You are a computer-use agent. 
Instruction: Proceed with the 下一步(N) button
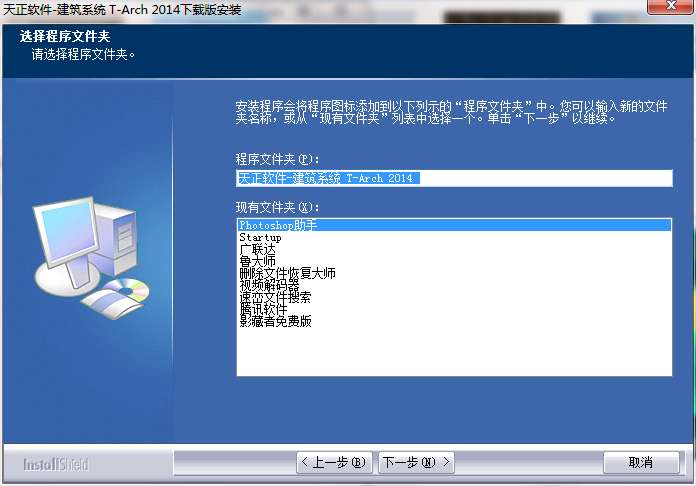(x=416, y=463)
